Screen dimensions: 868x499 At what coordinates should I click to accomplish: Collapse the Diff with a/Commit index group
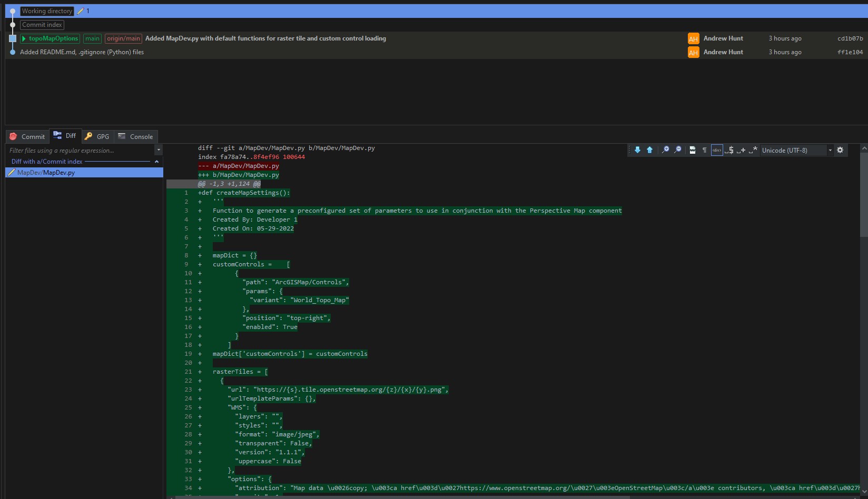tap(156, 162)
